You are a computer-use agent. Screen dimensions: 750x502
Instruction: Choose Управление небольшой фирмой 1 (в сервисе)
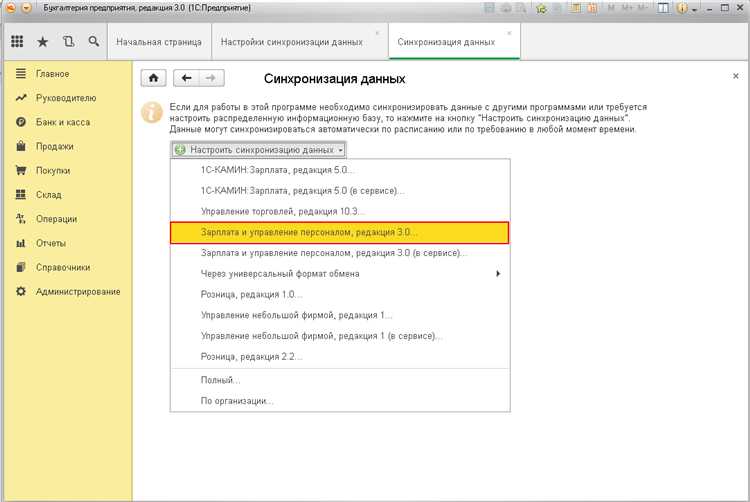(340, 336)
